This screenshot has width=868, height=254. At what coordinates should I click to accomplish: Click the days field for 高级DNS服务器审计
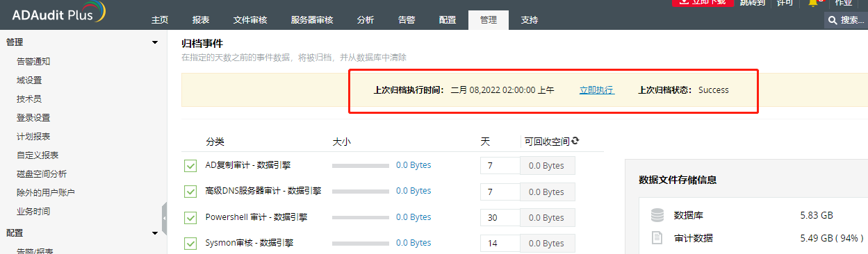(500, 192)
